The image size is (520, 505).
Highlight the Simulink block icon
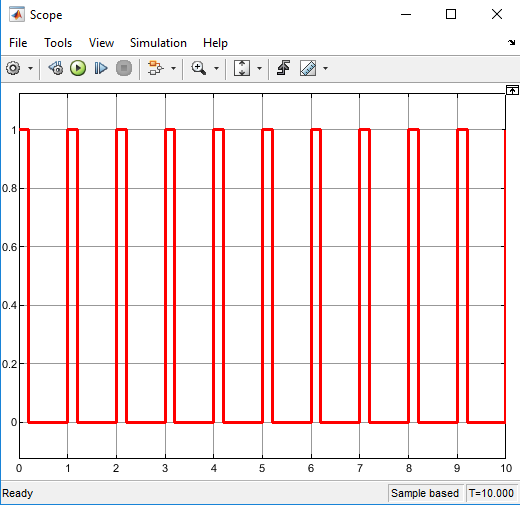(x=155, y=68)
